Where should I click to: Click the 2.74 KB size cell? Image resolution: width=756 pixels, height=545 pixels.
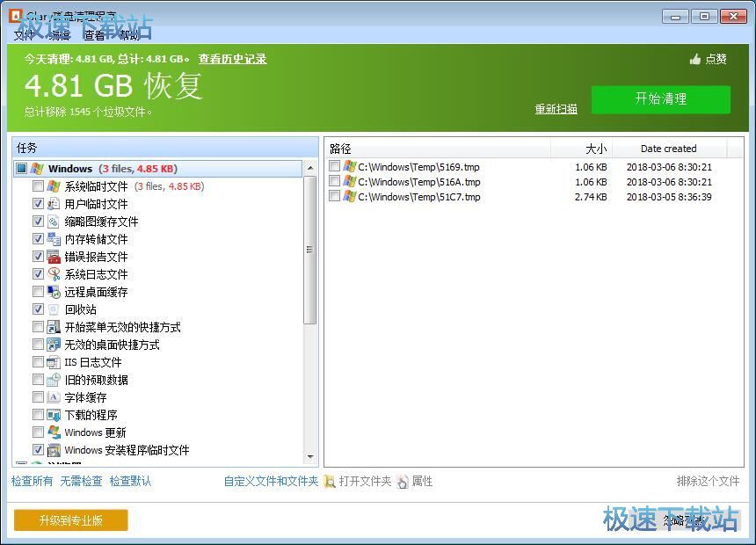click(591, 197)
